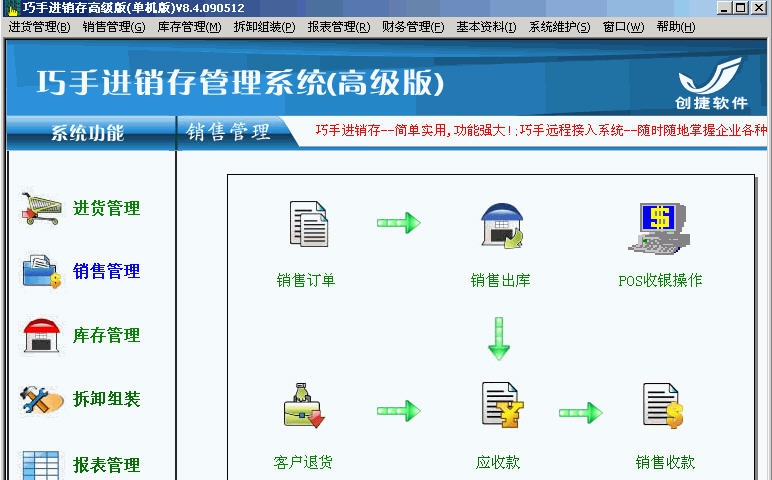The width and height of the screenshot is (772, 480).
Task: Click the 销售出库 text label
Action: pos(500,280)
